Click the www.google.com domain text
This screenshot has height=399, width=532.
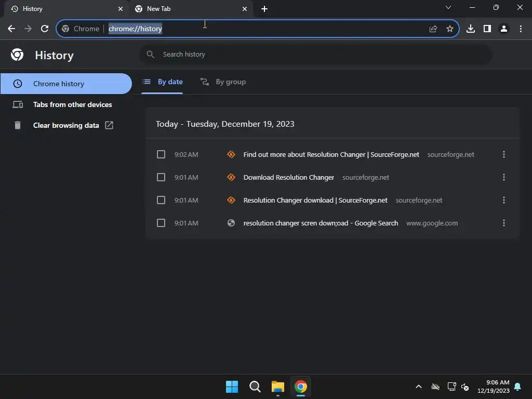(432, 223)
